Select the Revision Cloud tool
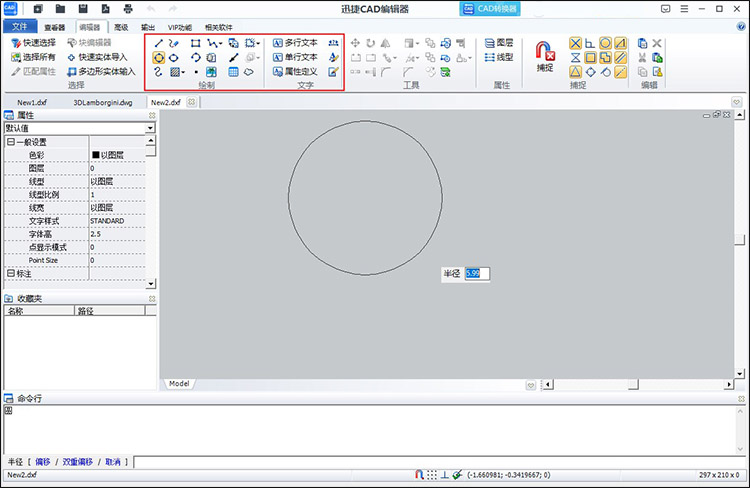Viewport: 750px width, 488px height. 248,72
